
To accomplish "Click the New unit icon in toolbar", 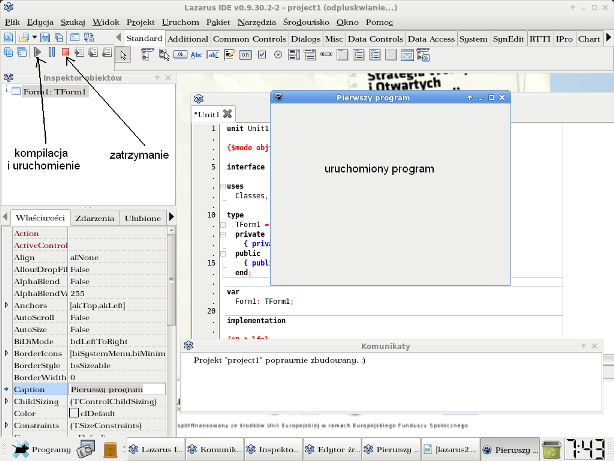I will coord(8,38).
